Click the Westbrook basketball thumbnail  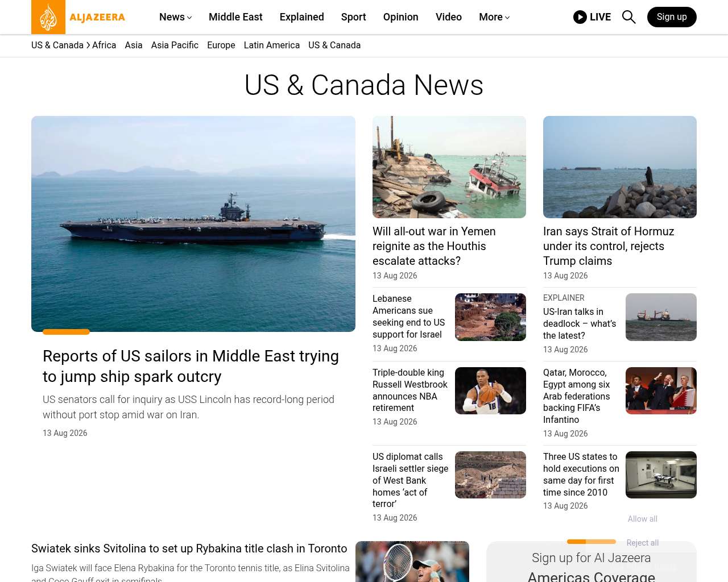[x=490, y=391]
